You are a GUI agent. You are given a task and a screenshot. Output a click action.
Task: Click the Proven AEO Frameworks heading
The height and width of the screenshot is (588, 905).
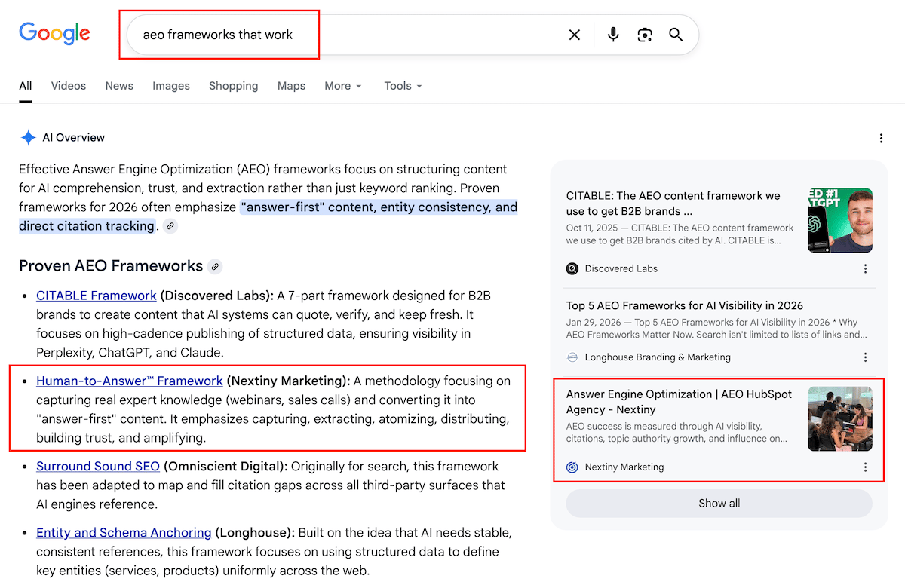[x=111, y=266]
